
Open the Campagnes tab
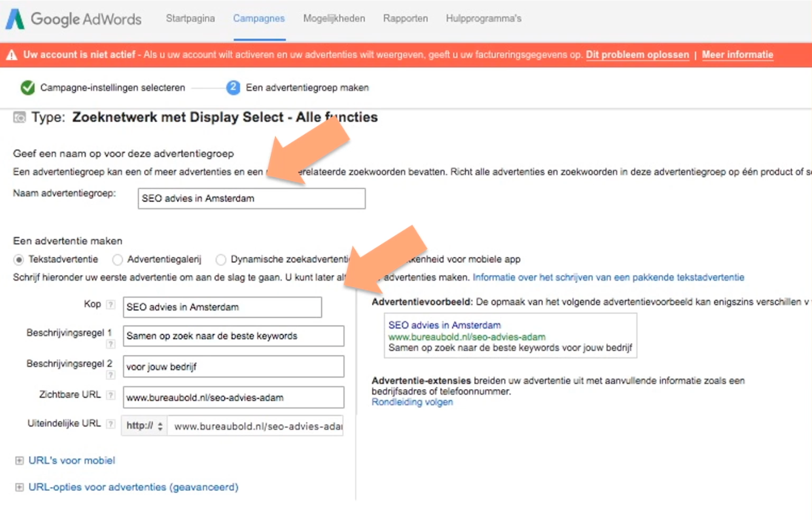[259, 18]
